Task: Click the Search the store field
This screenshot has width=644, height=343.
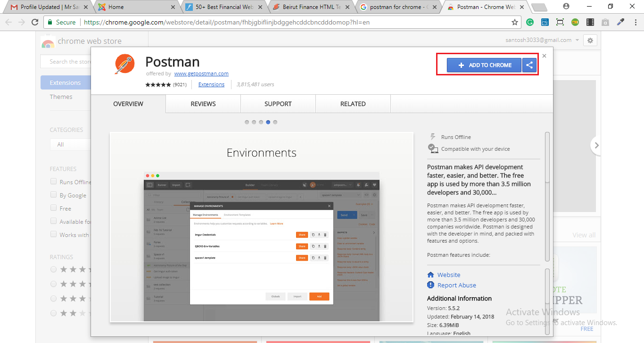Action: 66,62
